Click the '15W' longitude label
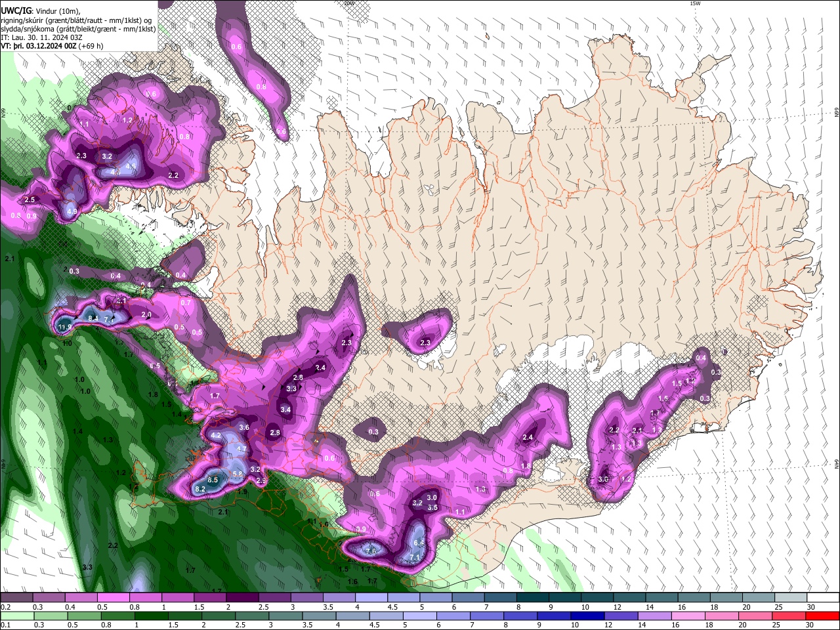840x630 pixels. tap(695, 3)
